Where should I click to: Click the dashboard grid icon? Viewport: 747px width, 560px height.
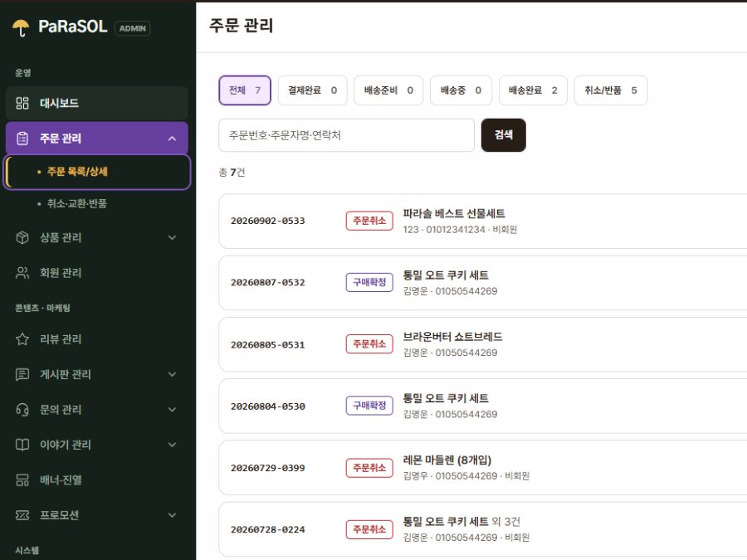pyautogui.click(x=22, y=103)
